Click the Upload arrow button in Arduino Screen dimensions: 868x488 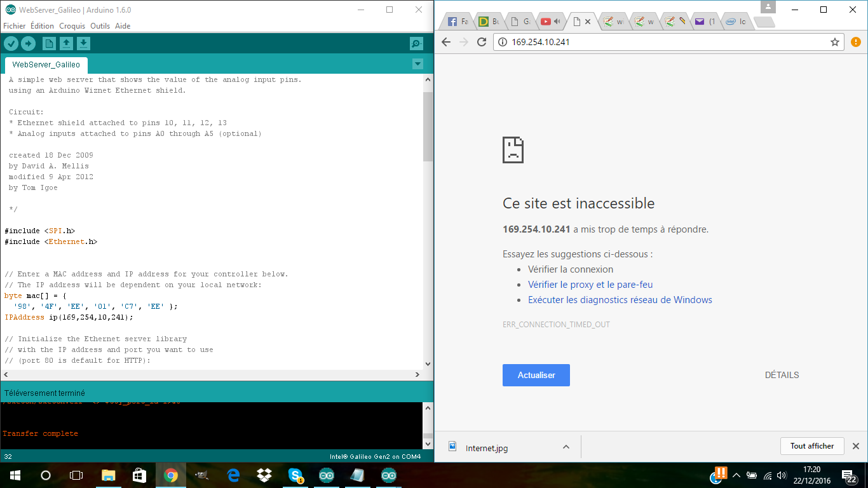pyautogui.click(x=28, y=43)
